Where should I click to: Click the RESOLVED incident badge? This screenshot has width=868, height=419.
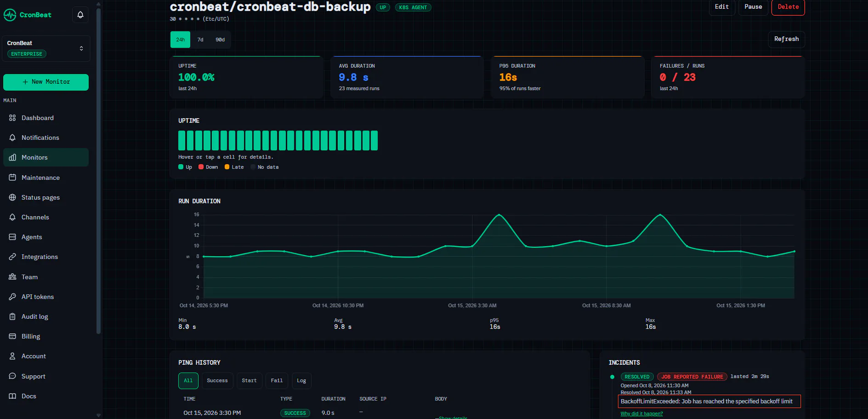[x=637, y=377]
